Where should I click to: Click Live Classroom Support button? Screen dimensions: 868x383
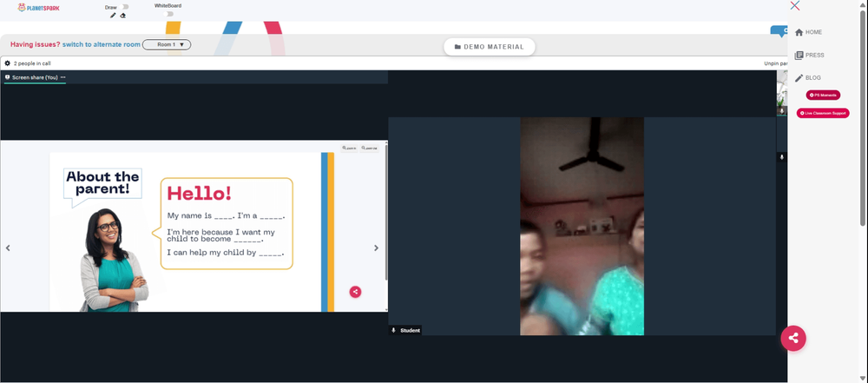tap(823, 113)
